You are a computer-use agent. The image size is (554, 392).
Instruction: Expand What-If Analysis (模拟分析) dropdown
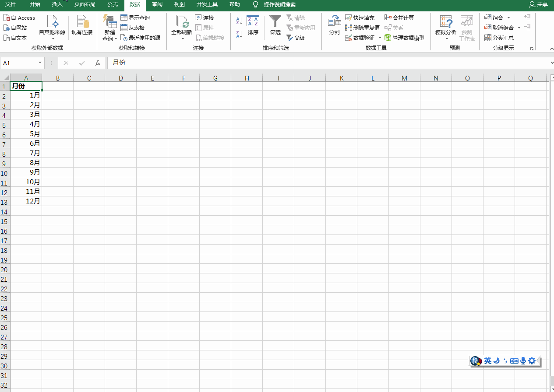[x=446, y=38]
